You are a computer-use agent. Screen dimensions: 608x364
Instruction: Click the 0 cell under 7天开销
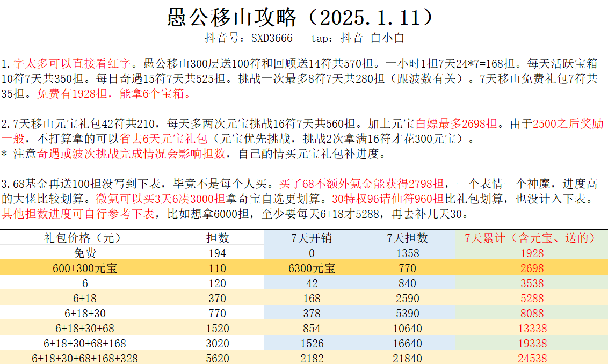point(312,253)
